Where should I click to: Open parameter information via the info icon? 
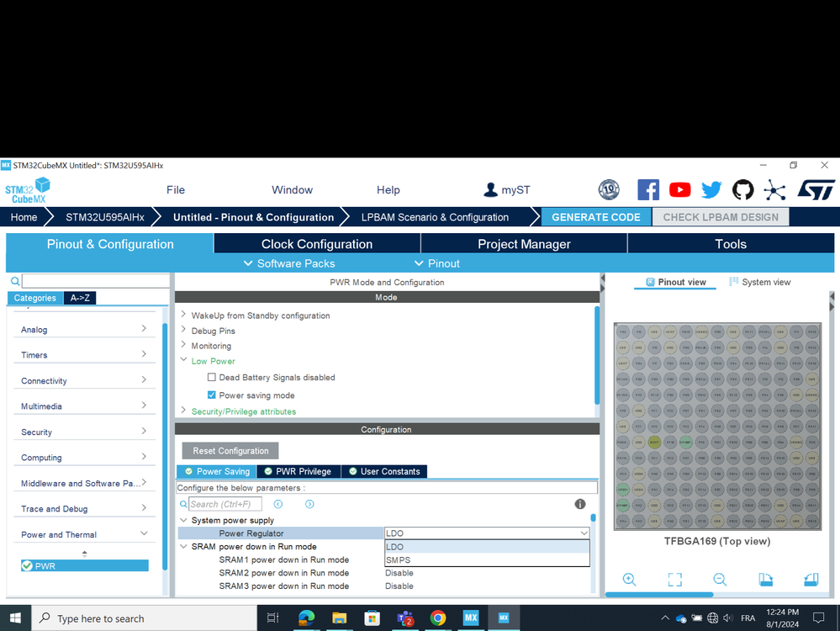[x=580, y=504]
